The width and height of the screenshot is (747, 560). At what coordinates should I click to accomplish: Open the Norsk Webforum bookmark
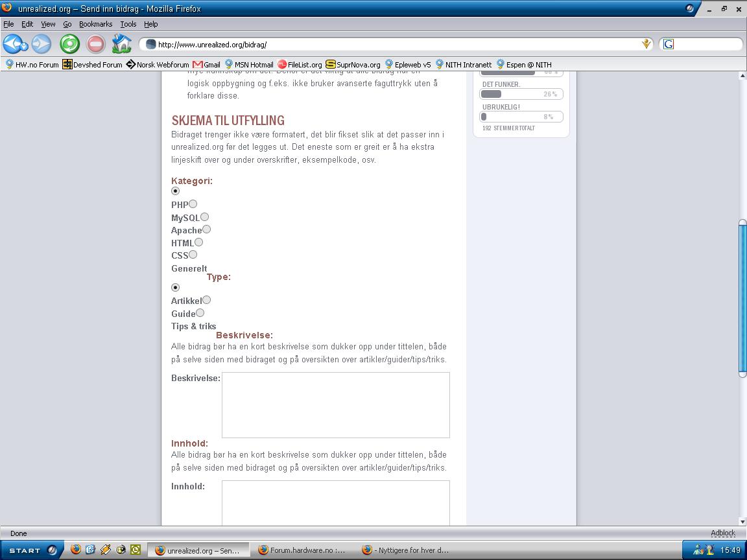(x=158, y=64)
